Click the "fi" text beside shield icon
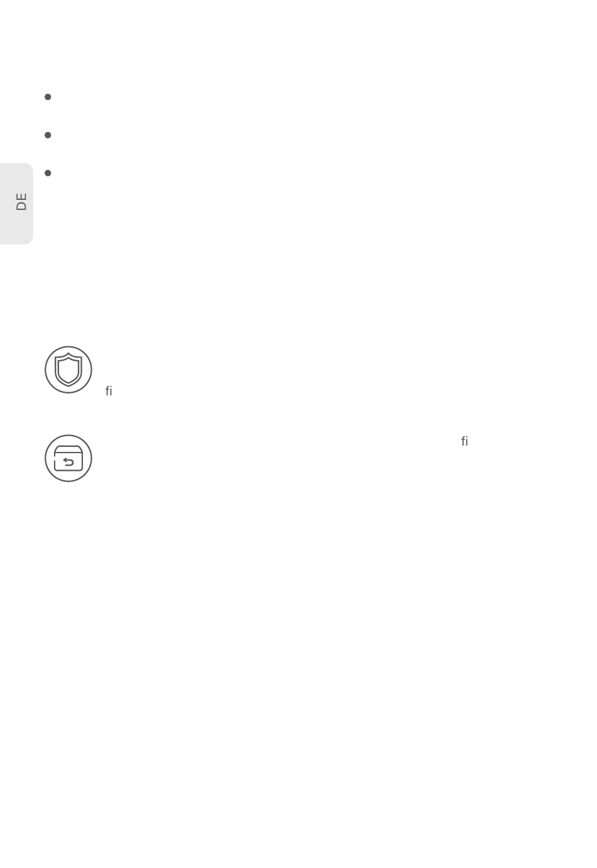 (x=109, y=391)
